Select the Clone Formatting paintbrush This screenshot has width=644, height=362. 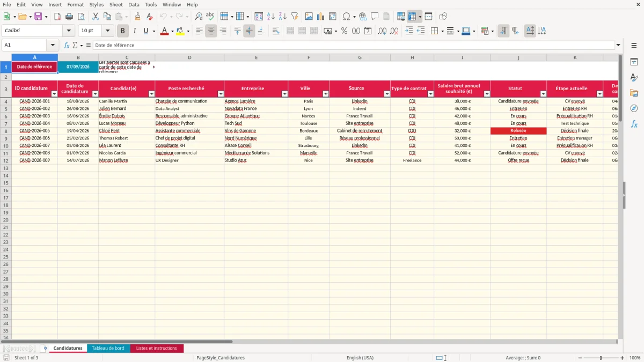pos(138,17)
